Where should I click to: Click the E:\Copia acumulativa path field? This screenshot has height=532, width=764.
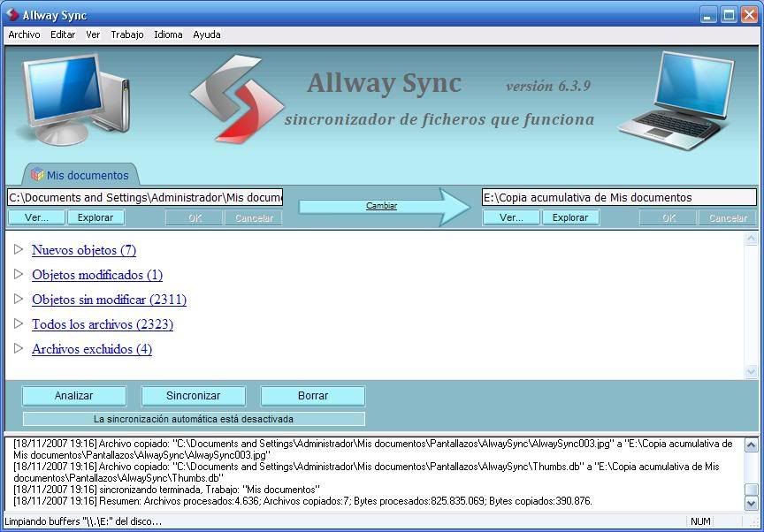tap(619, 198)
